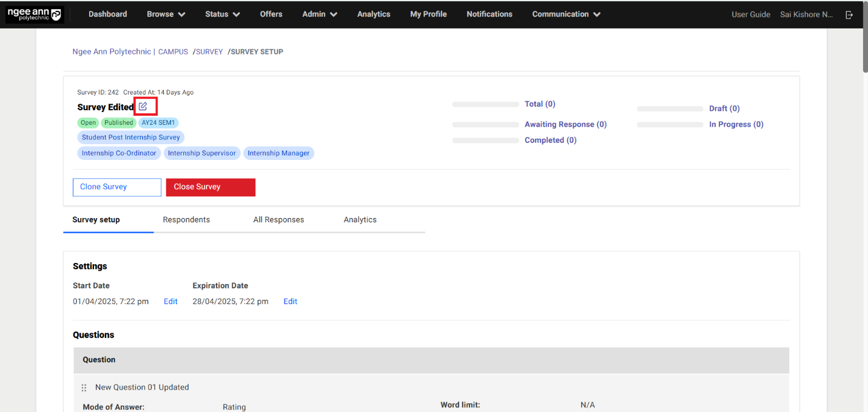Expand the Browse dropdown menu
868x412 pixels.
coord(166,14)
